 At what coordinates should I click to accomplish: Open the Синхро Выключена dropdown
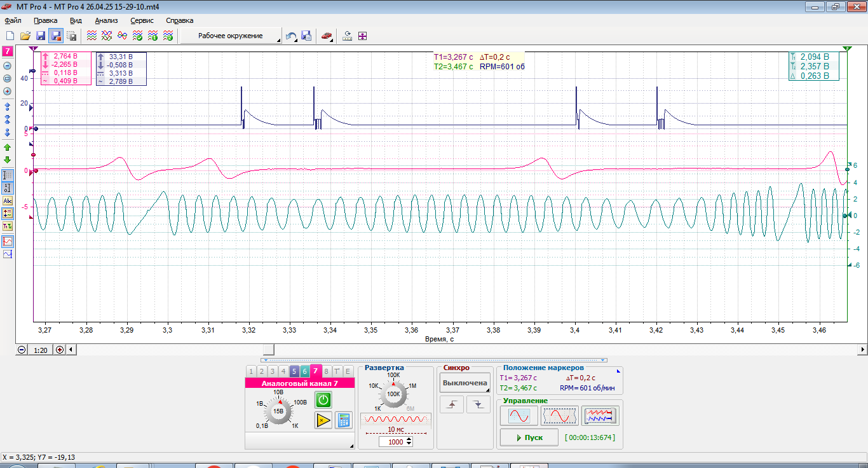465,383
